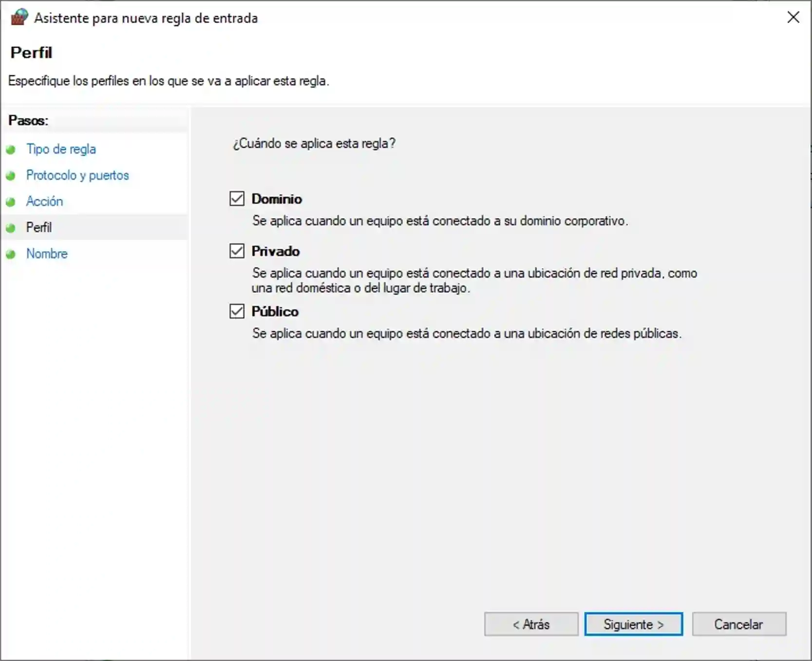
Task: Go back with the Atrás button
Action: (531, 624)
